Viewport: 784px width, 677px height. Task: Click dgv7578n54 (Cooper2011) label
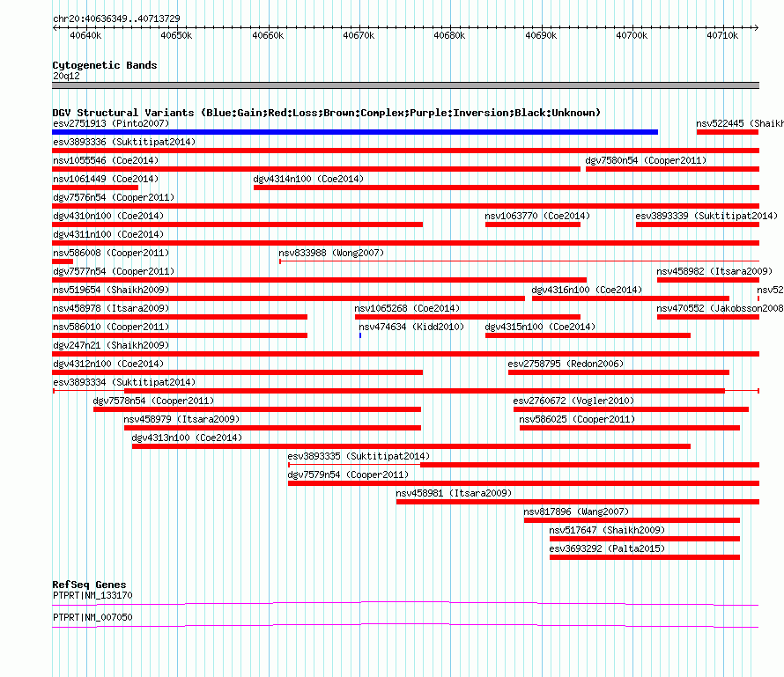[153, 401]
